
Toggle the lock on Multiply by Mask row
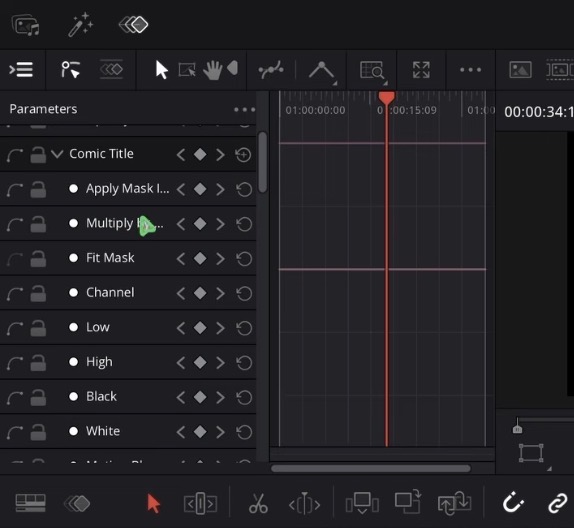(38, 224)
